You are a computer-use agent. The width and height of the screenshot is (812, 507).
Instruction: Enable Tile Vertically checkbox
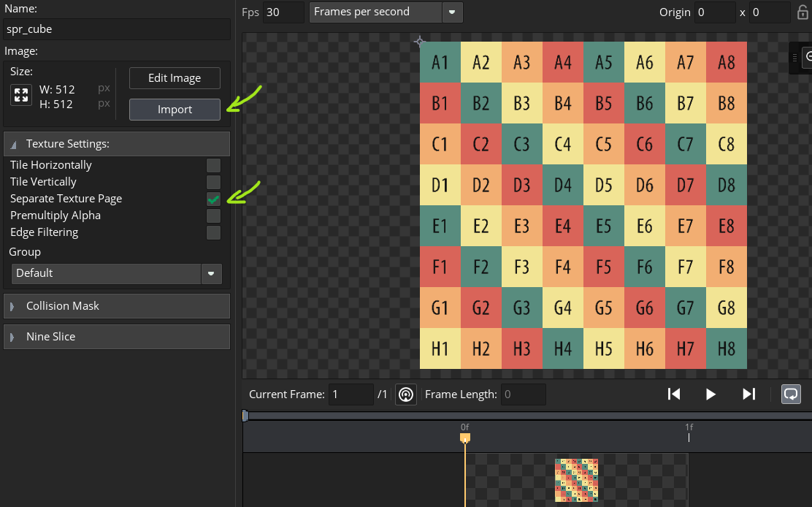[213, 183]
